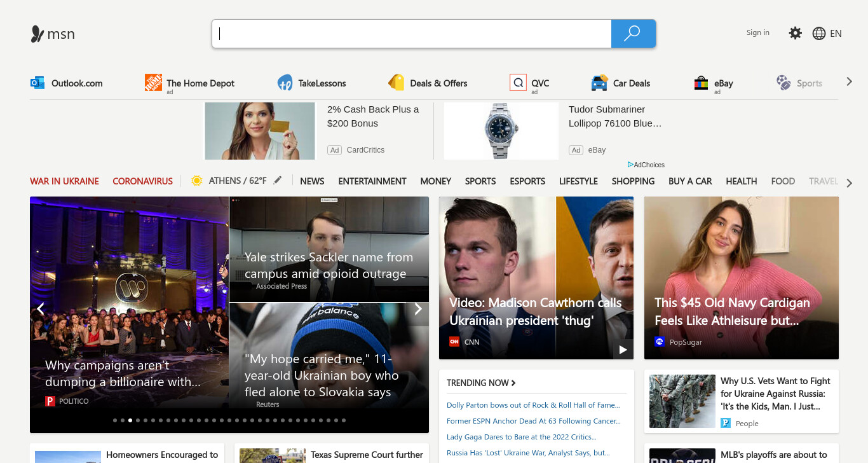868x463 pixels.
Task: Click the TakeLessons icon
Action: coord(285,83)
